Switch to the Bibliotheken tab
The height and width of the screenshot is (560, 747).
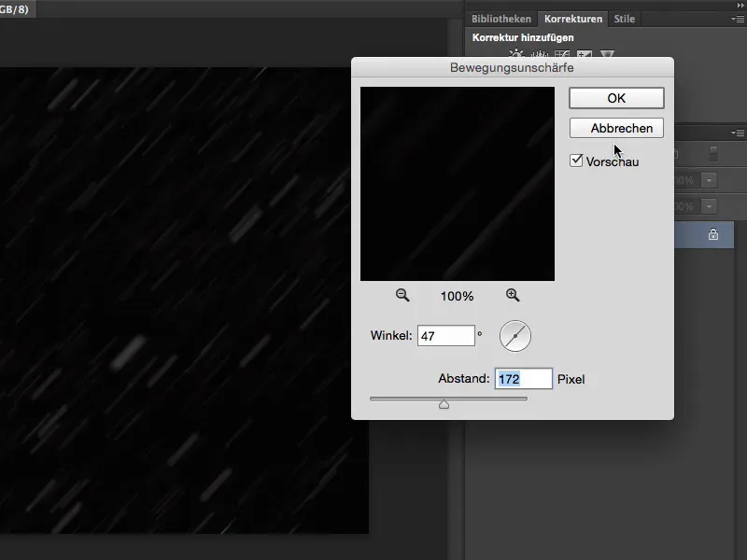click(501, 19)
